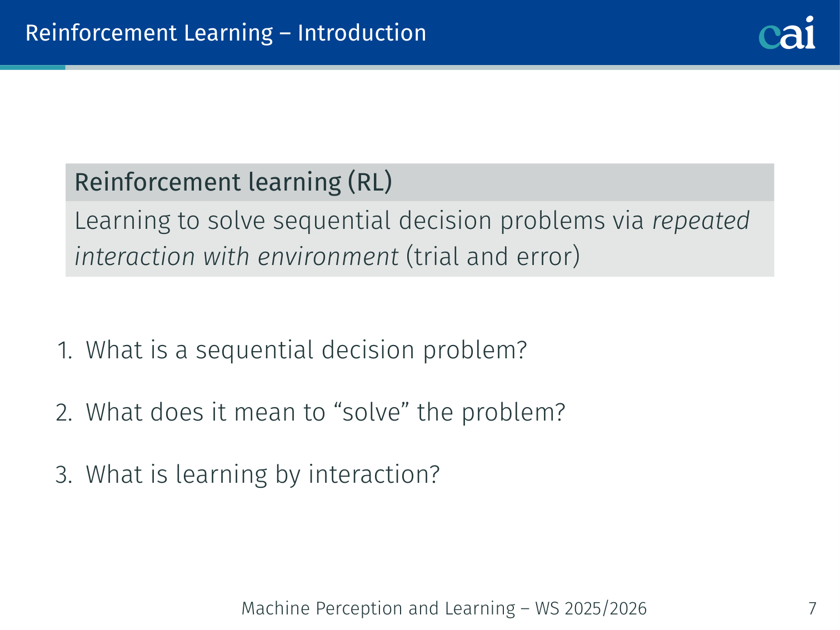
Task: Click the list number '3.'
Action: 64,475
